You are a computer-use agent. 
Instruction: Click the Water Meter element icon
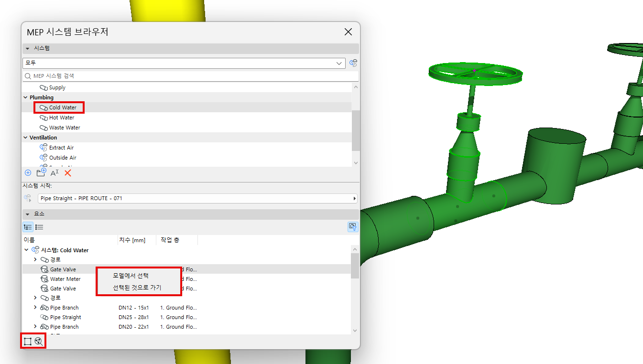(x=44, y=279)
